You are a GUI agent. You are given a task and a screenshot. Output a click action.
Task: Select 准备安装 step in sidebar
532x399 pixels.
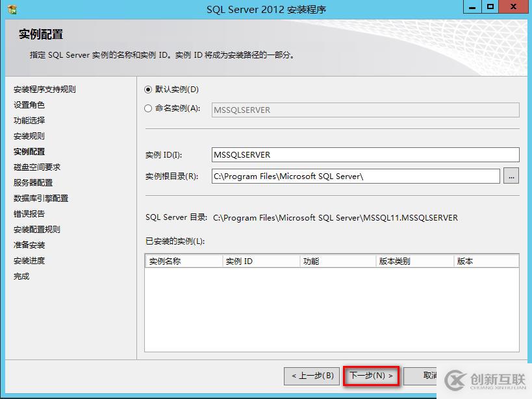29,245
